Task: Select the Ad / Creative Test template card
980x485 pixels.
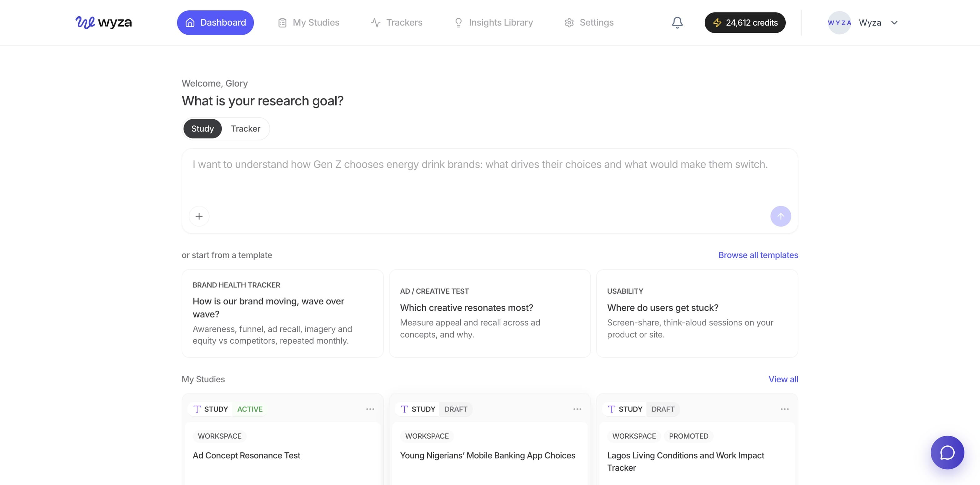Action: tap(490, 313)
